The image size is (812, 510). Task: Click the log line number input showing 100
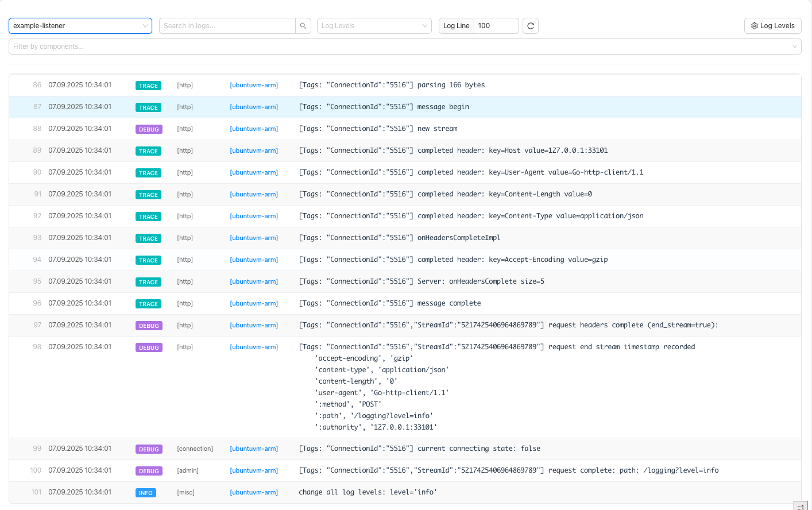(496, 25)
